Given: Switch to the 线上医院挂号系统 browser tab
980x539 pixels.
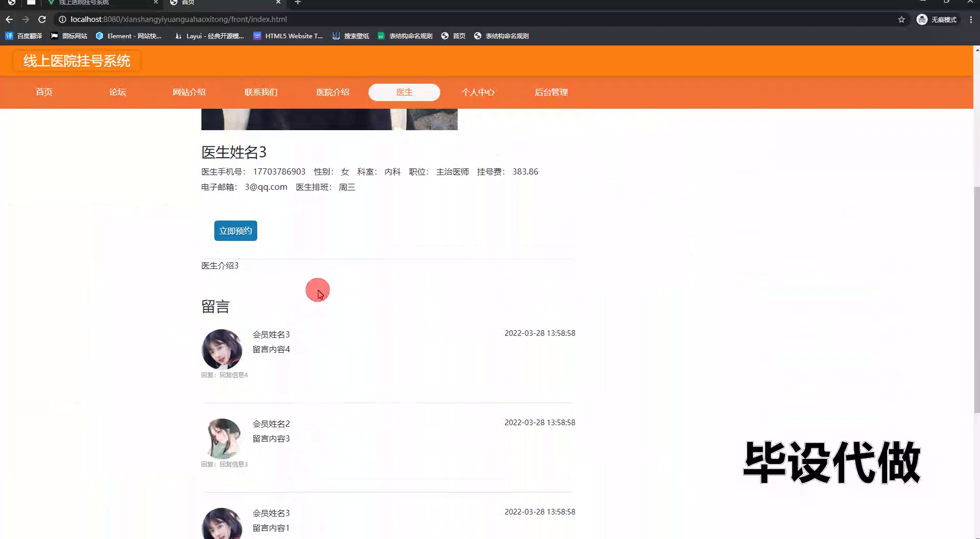Looking at the screenshot, I should pos(101,3).
